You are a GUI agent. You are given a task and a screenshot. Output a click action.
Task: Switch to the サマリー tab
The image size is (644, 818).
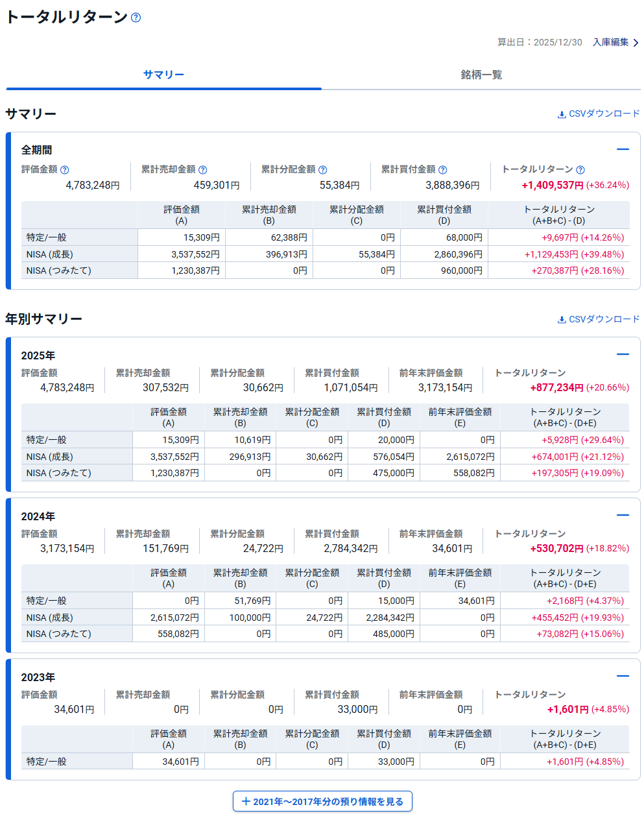coord(163,75)
